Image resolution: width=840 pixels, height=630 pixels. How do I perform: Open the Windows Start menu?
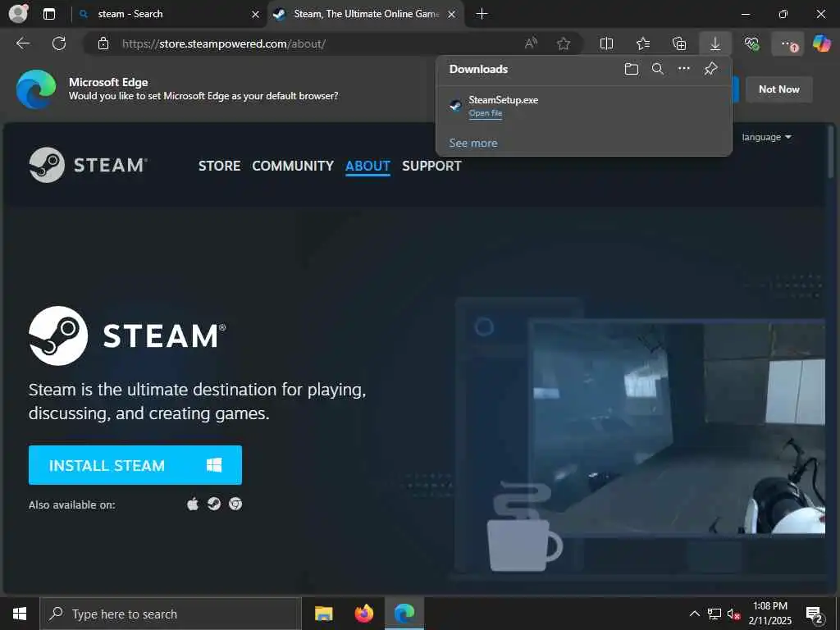coord(20,614)
